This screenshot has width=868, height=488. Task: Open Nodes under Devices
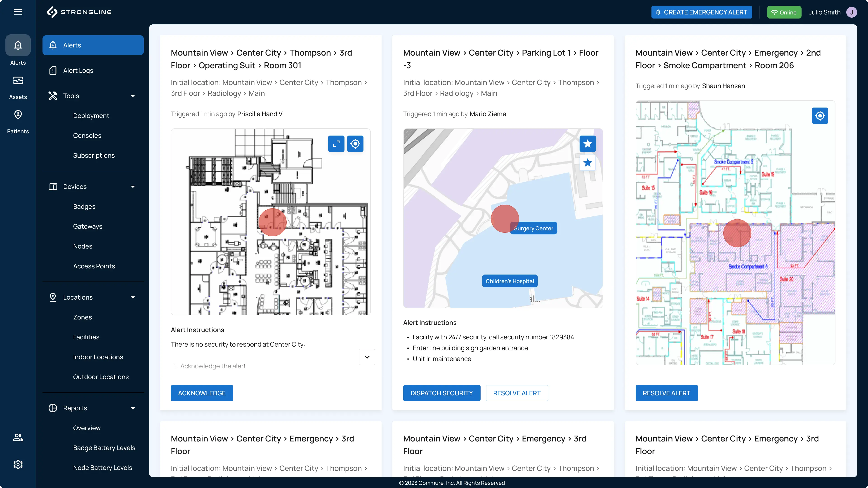pyautogui.click(x=83, y=246)
